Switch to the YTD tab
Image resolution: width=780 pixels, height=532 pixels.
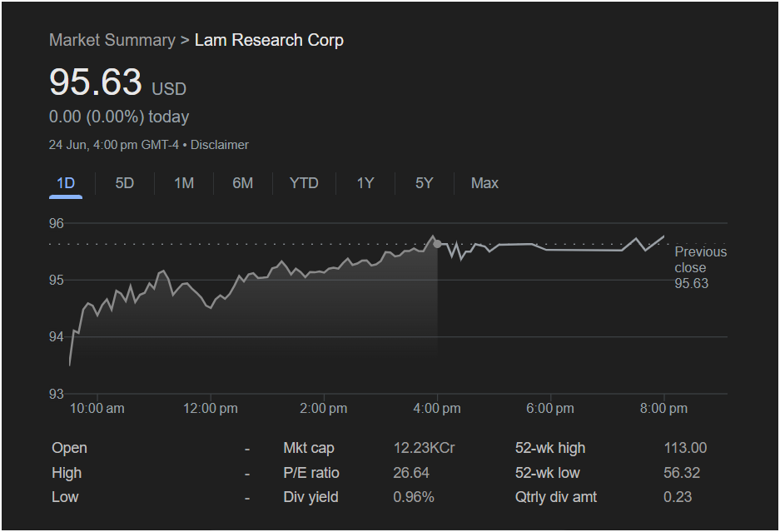point(304,183)
